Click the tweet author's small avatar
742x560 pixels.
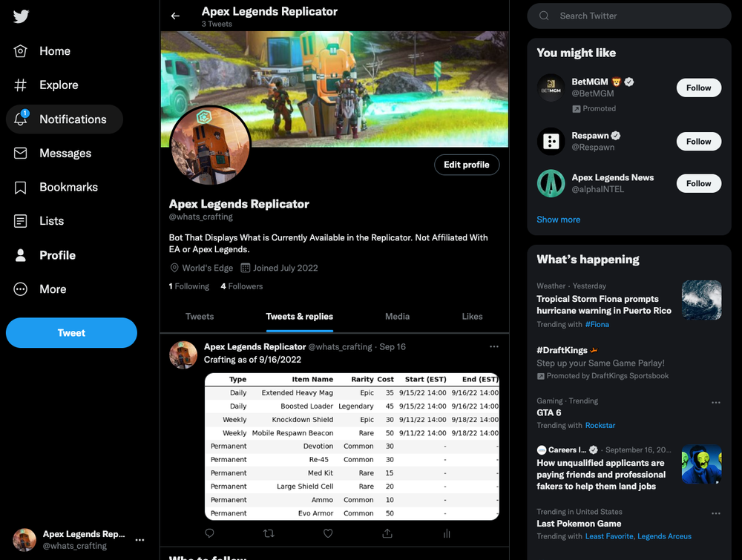[183, 355]
